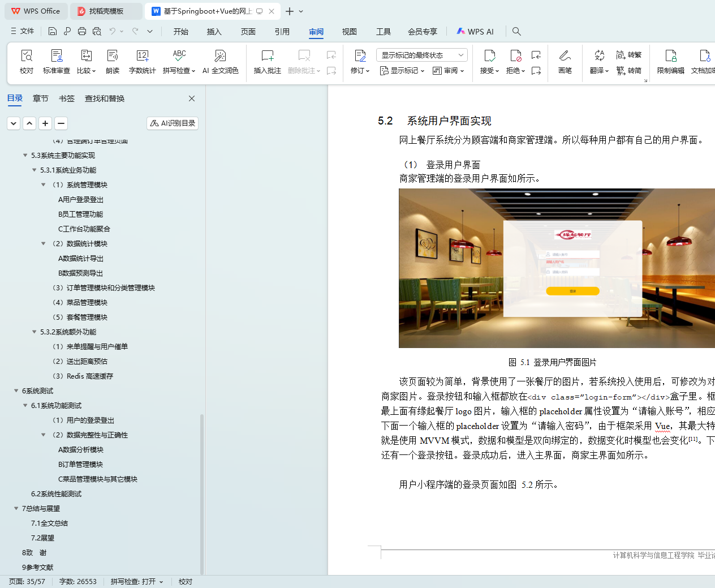The image size is (715, 588).
Task: Open 限制编辑 restrict editing
Action: click(x=670, y=62)
